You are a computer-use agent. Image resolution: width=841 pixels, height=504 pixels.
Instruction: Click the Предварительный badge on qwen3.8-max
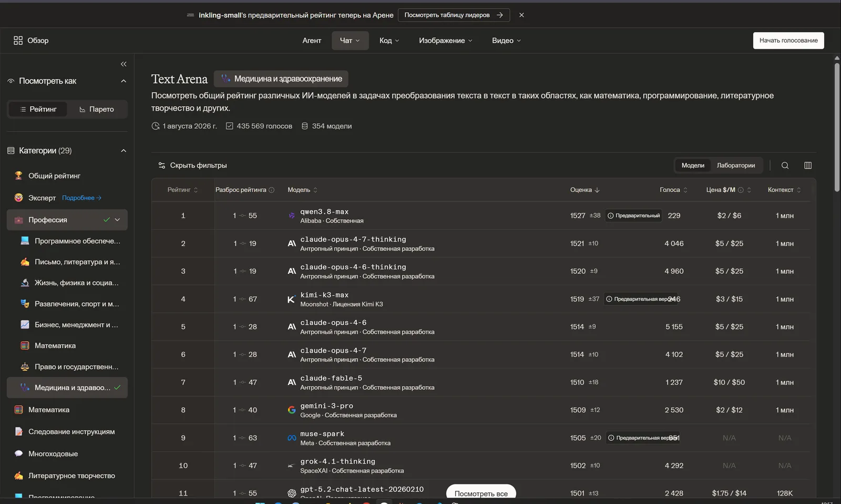coord(633,215)
